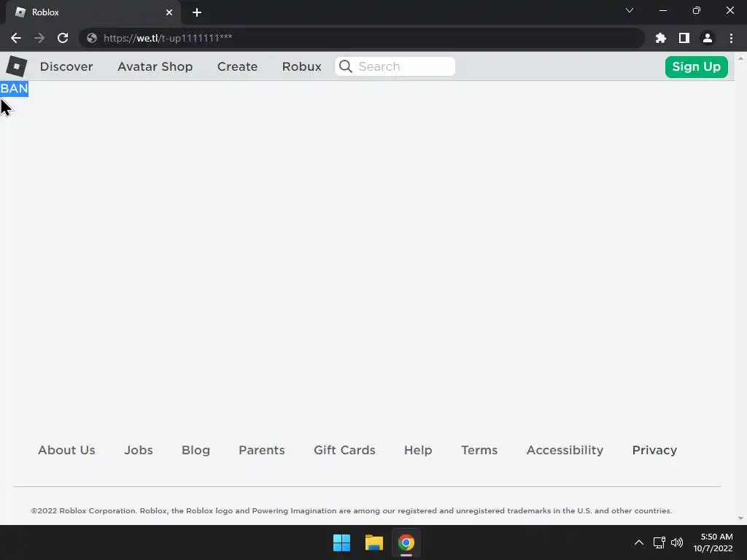The height and width of the screenshot is (560, 747).
Task: Expand the tab search chevron
Action: 630,10
